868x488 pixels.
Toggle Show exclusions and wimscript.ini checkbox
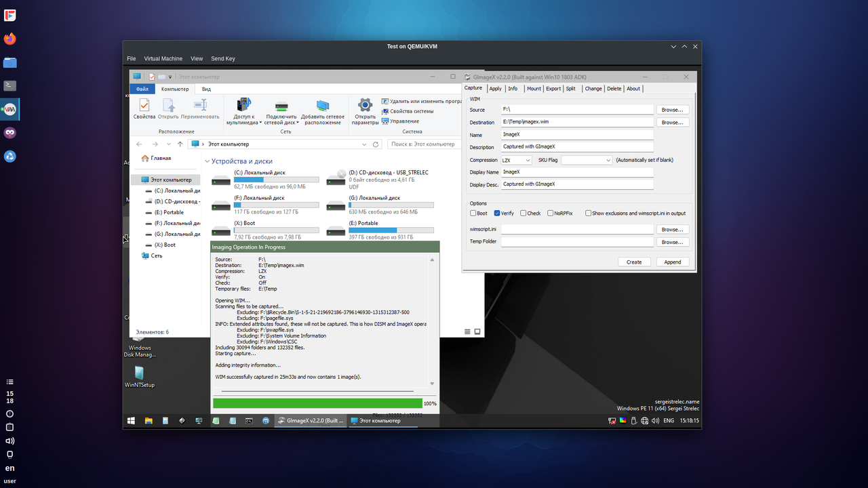click(589, 213)
